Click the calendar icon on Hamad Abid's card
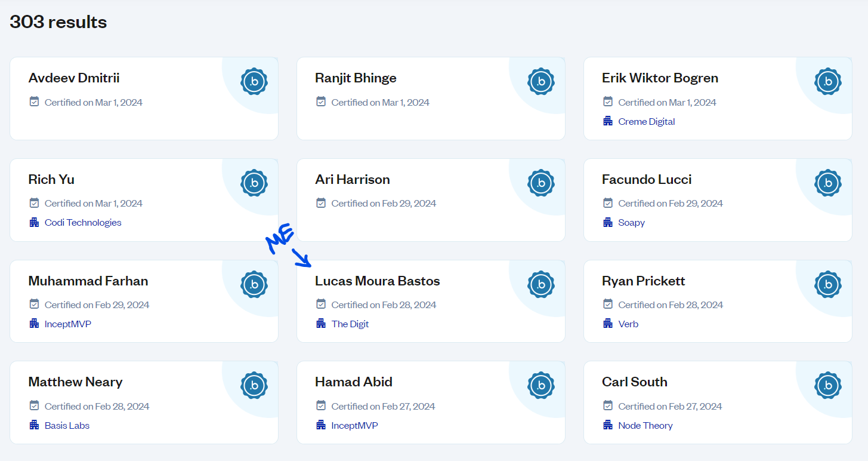The image size is (868, 461). pos(320,406)
